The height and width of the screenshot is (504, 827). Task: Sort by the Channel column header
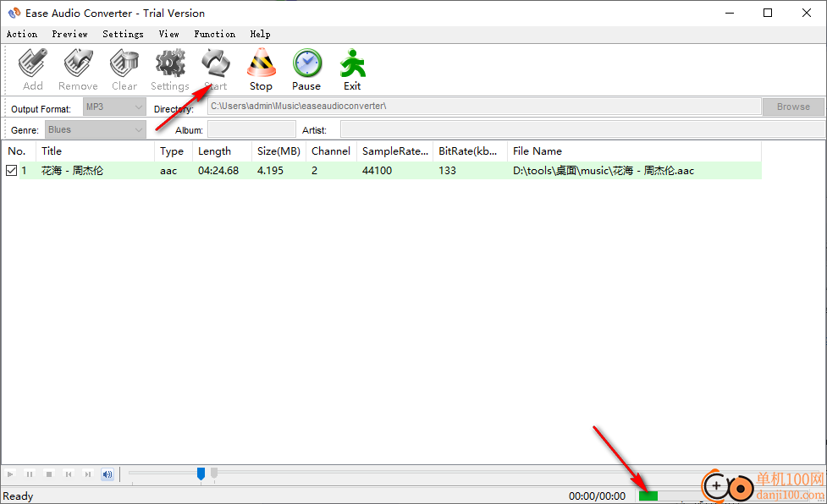331,151
